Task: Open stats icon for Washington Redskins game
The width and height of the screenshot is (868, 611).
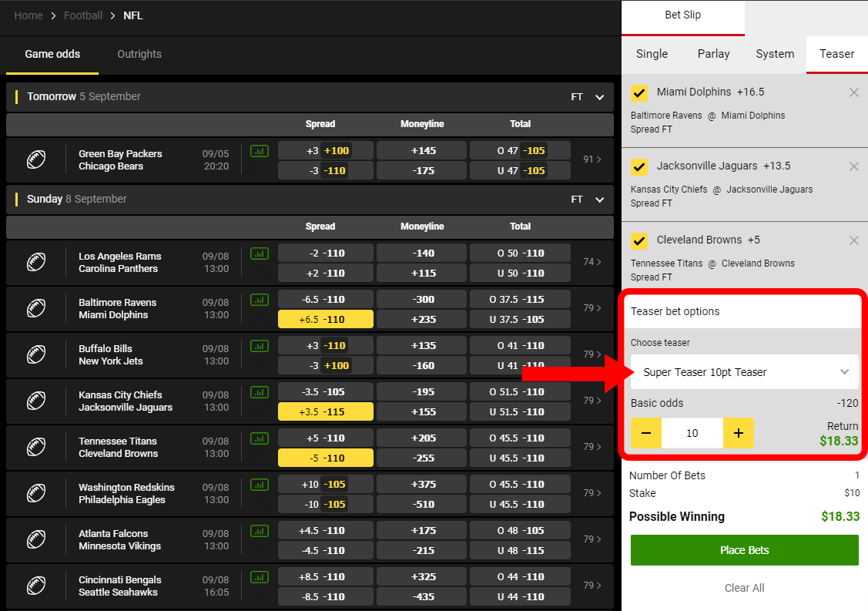Action: click(x=259, y=485)
